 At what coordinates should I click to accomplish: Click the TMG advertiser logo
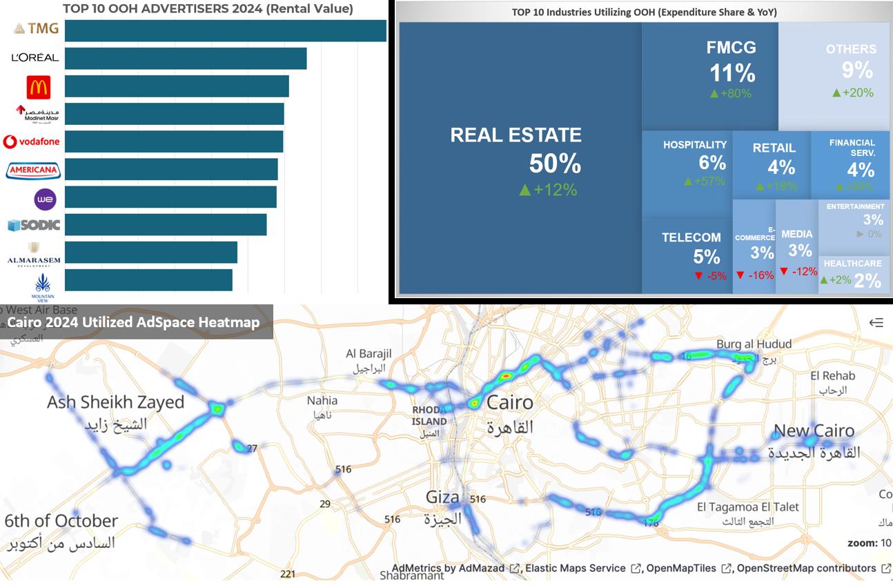36,29
